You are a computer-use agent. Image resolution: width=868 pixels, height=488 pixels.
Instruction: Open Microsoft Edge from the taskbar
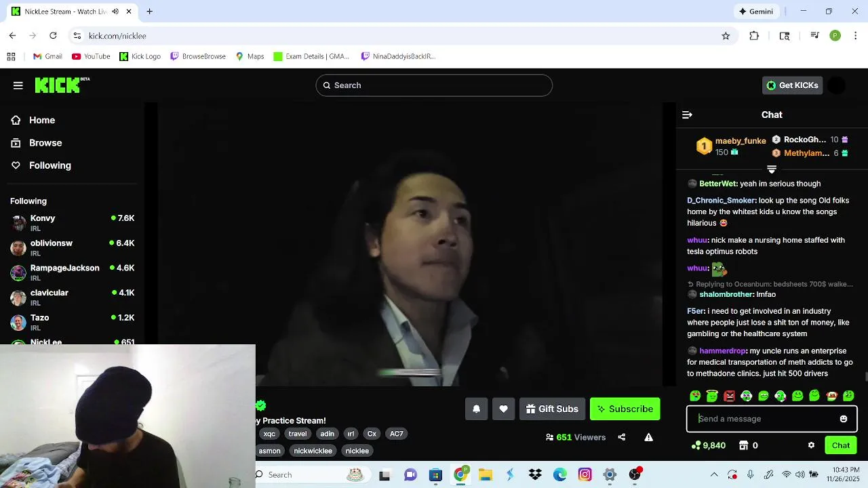(559, 474)
